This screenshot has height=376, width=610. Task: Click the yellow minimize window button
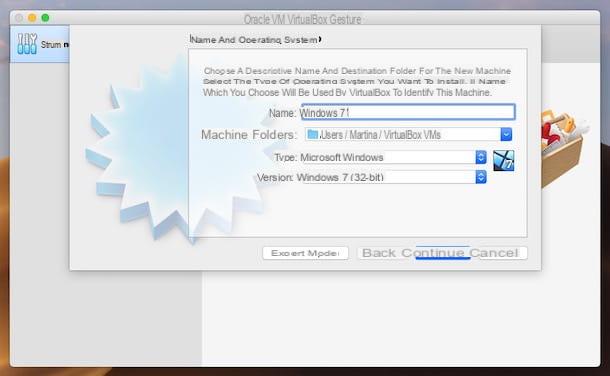(x=32, y=18)
